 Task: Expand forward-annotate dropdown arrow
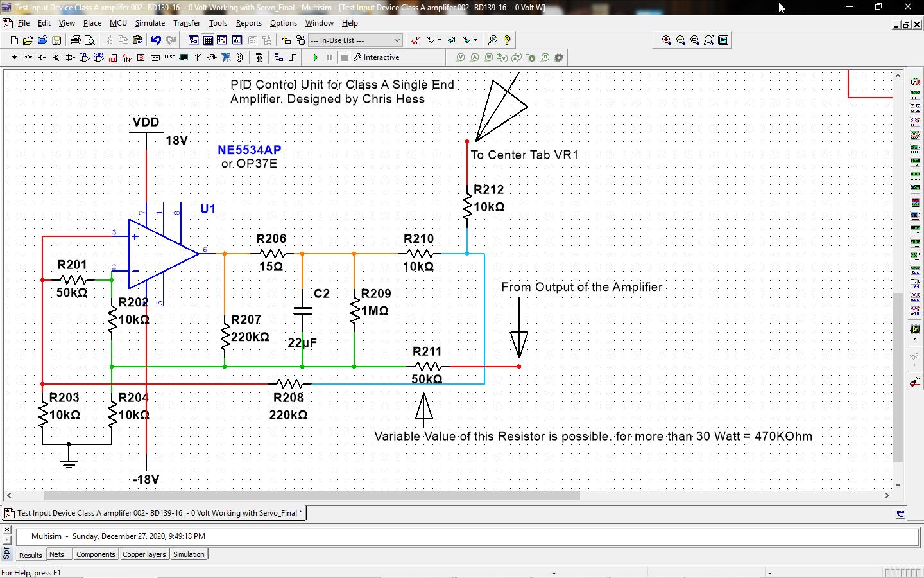click(475, 40)
